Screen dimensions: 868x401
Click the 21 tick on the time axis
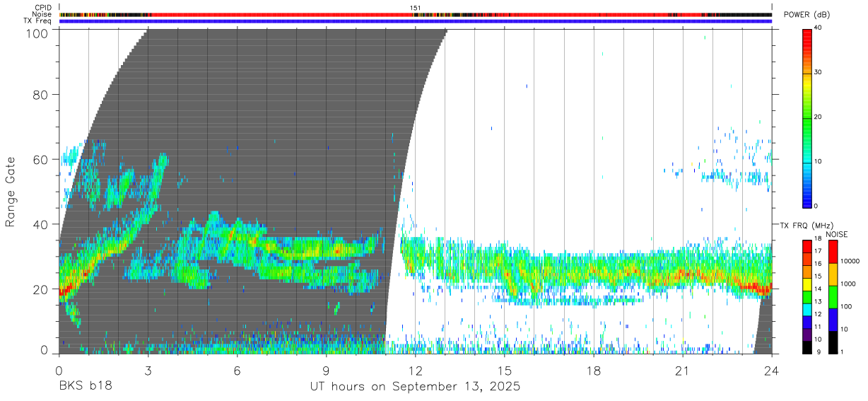tap(683, 371)
